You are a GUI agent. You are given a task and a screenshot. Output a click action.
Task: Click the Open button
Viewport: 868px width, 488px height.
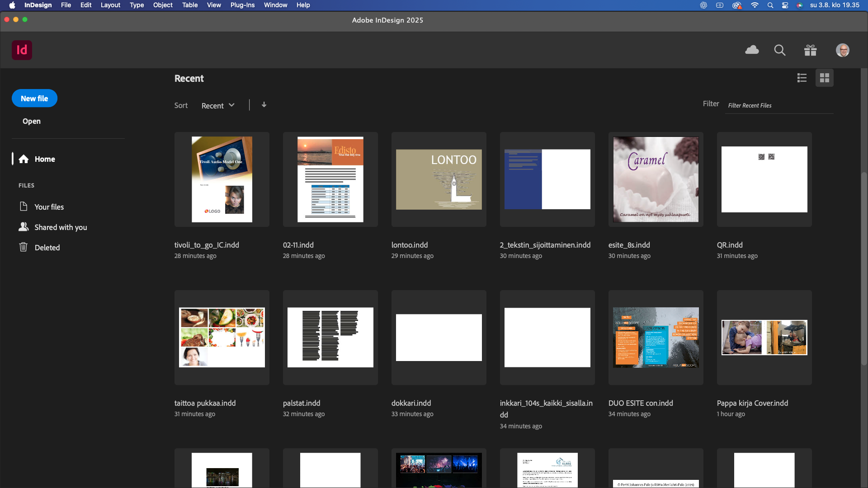[32, 121]
